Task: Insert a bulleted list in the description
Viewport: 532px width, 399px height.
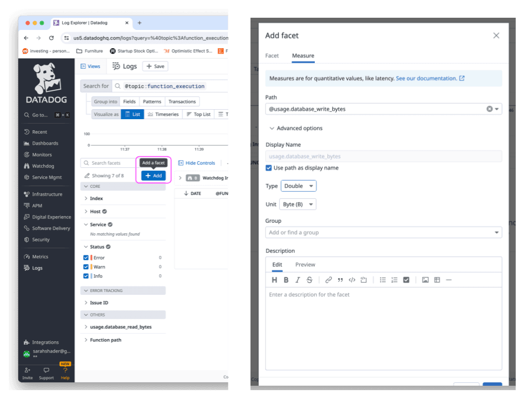Action: (x=382, y=280)
